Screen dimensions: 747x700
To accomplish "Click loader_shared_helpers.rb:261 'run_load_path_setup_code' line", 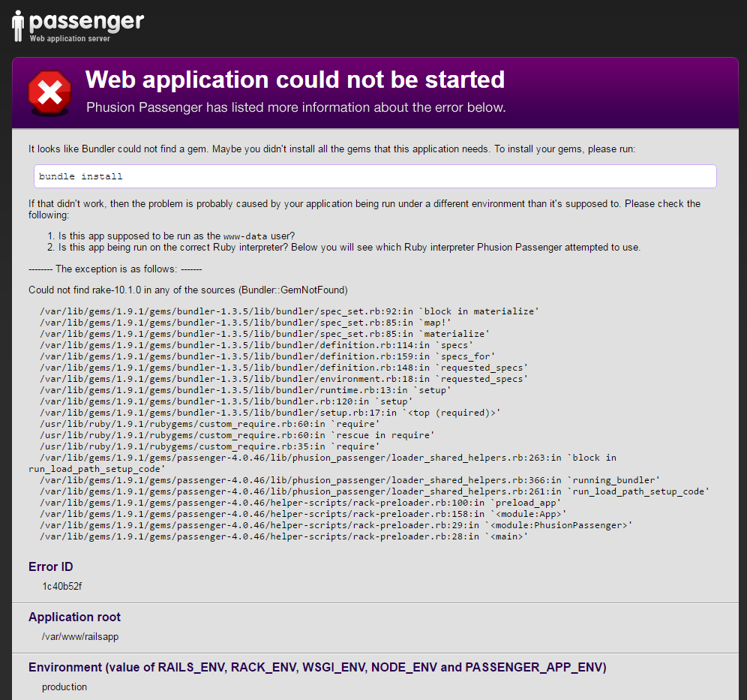I will click(374, 491).
